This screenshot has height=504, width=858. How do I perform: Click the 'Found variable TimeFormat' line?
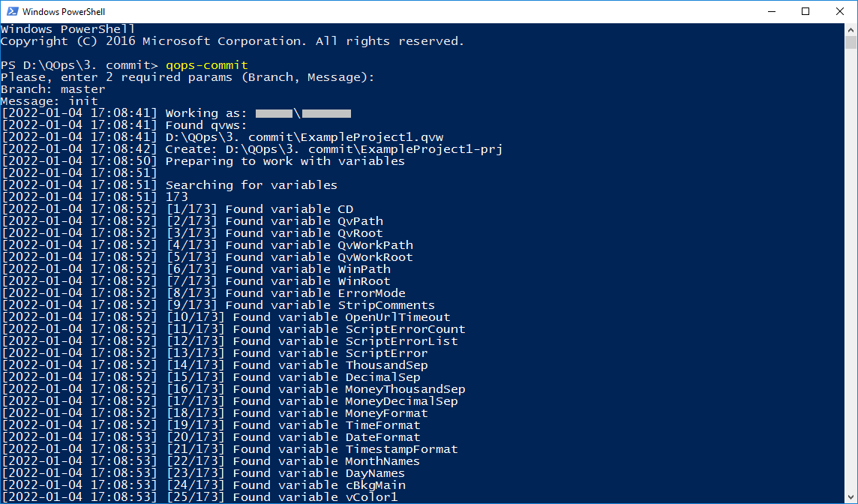coord(211,426)
